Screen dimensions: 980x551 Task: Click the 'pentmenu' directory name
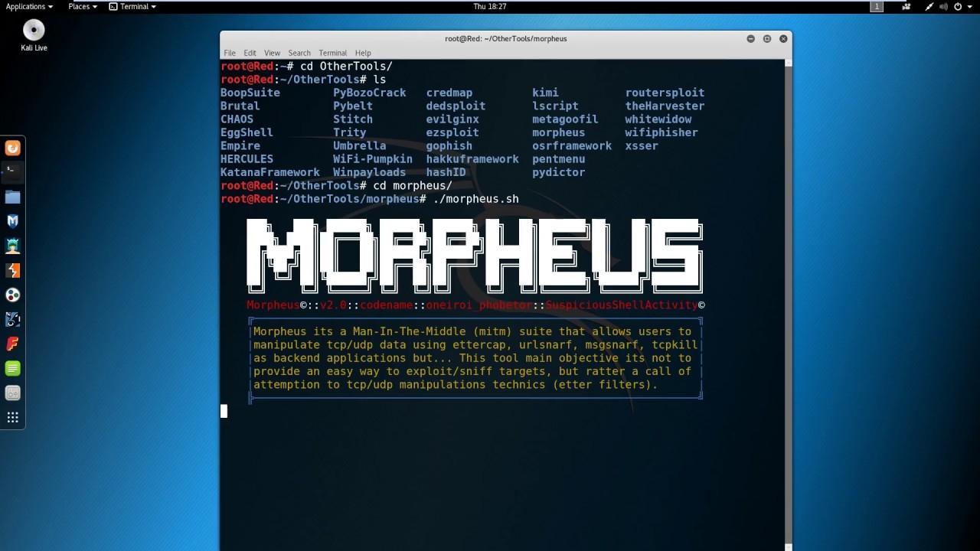pyautogui.click(x=559, y=159)
